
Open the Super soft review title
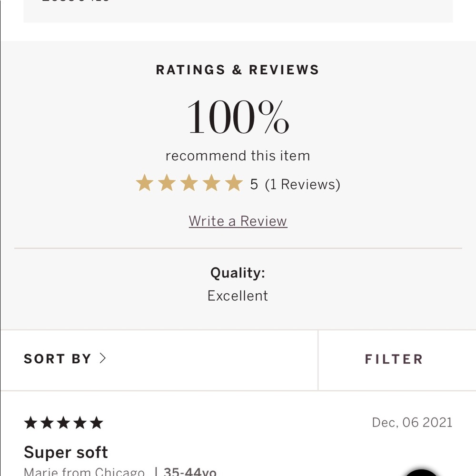pos(66,452)
